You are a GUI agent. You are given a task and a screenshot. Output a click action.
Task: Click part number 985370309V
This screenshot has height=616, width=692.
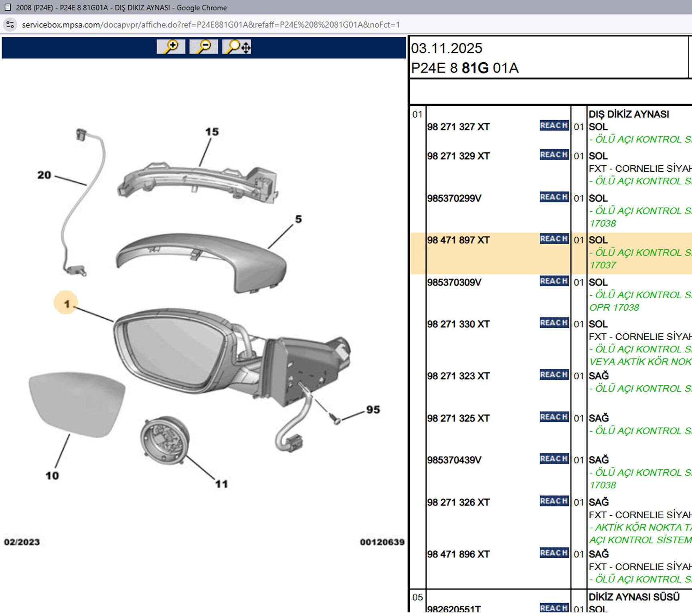click(x=454, y=282)
